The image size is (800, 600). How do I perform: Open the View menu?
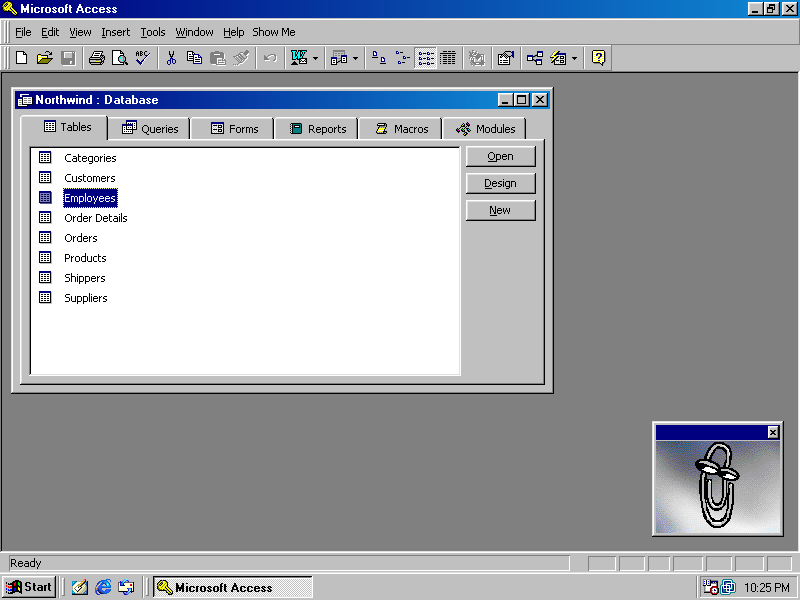coord(80,32)
